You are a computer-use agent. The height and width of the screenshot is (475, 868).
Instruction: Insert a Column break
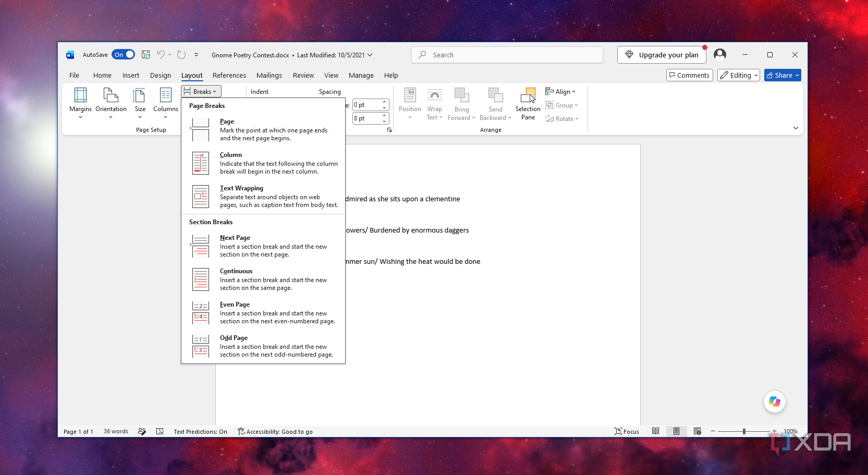(x=263, y=163)
